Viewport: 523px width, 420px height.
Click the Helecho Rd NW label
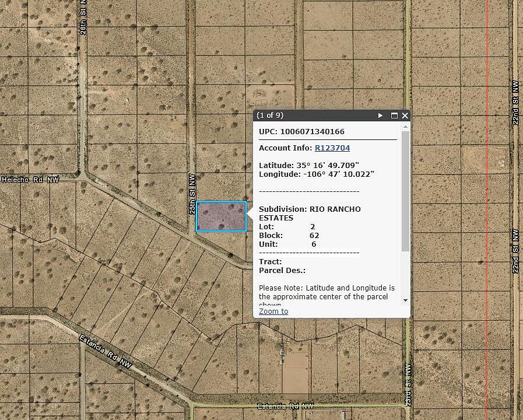coord(30,180)
